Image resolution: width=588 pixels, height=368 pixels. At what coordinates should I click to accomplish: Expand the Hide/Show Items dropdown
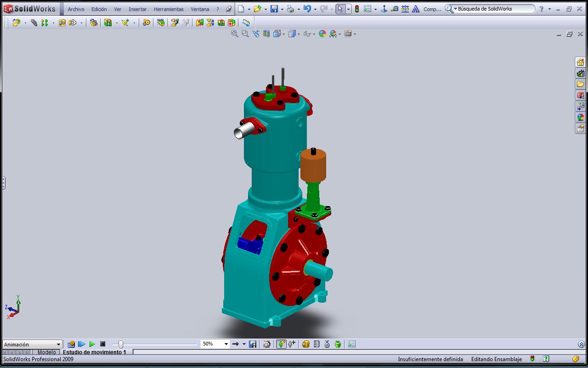point(314,34)
